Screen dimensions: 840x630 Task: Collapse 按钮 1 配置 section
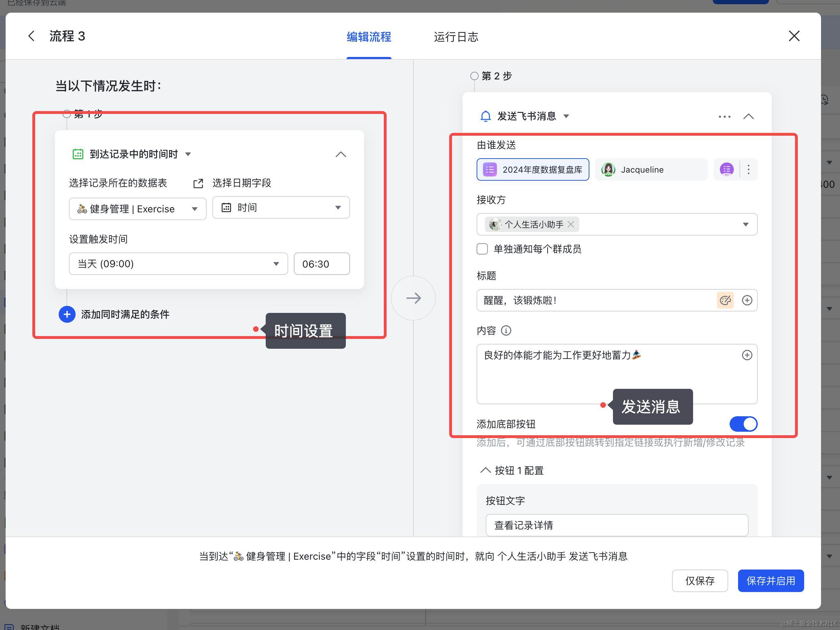pyautogui.click(x=485, y=470)
